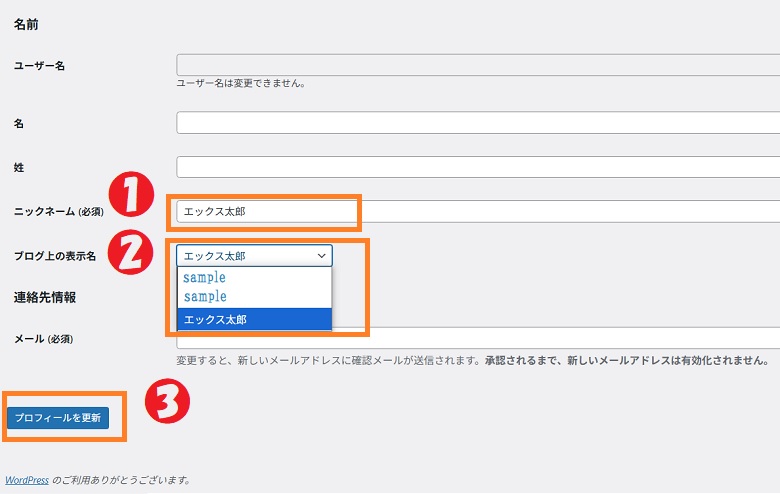Click the プロフィールを更新 button
This screenshot has width=780, height=494.
58,417
